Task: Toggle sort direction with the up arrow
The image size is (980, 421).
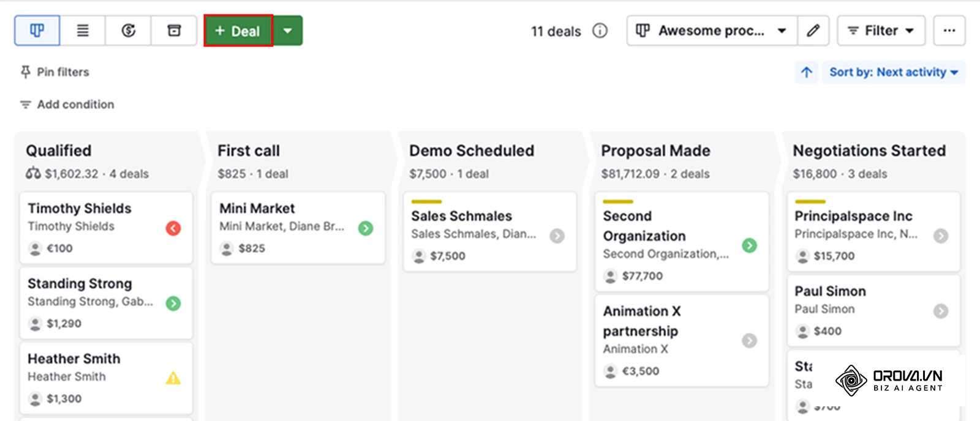Action: coord(807,72)
